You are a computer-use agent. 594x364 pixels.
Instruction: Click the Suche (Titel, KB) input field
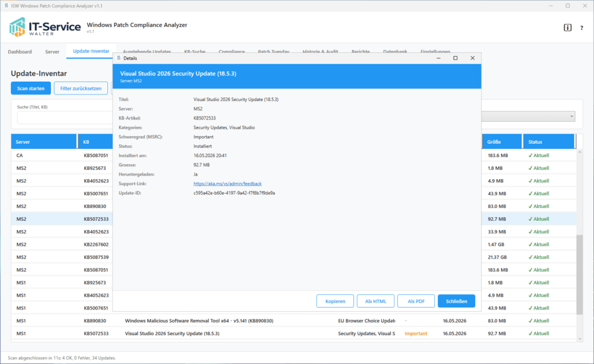pos(65,118)
